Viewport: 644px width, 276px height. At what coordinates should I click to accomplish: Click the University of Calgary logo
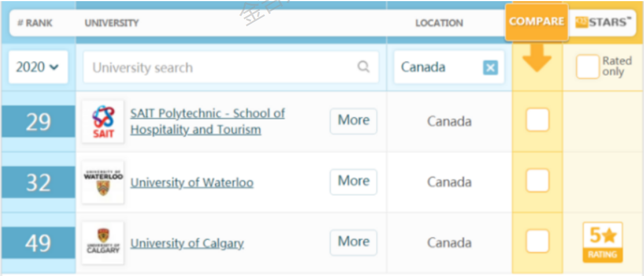[103, 243]
